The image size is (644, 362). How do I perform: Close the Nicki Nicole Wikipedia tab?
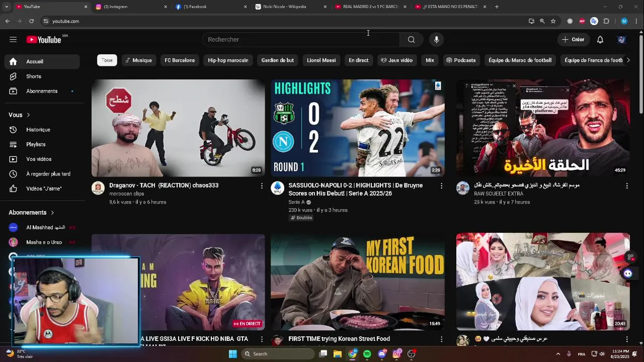[x=325, y=7]
